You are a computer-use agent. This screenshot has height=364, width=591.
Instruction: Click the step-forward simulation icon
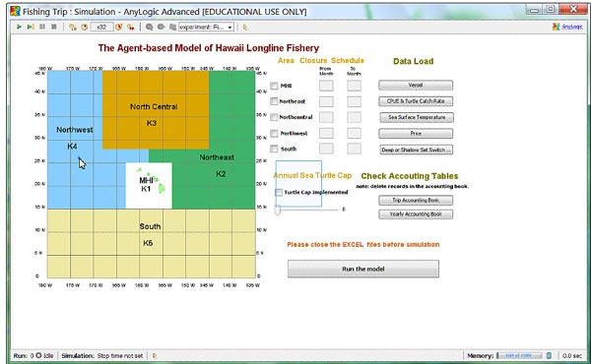pyautogui.click(x=31, y=27)
